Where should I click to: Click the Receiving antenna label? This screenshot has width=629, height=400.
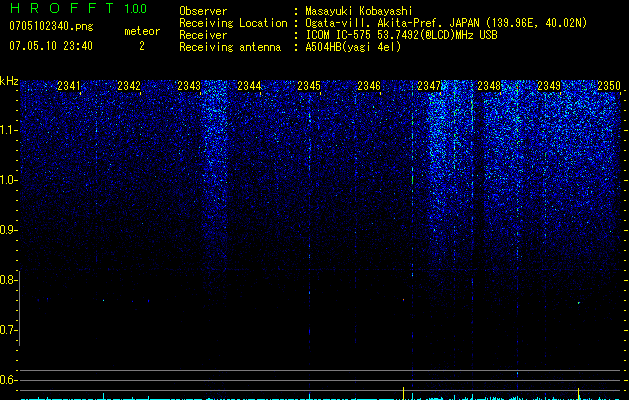tap(230, 47)
